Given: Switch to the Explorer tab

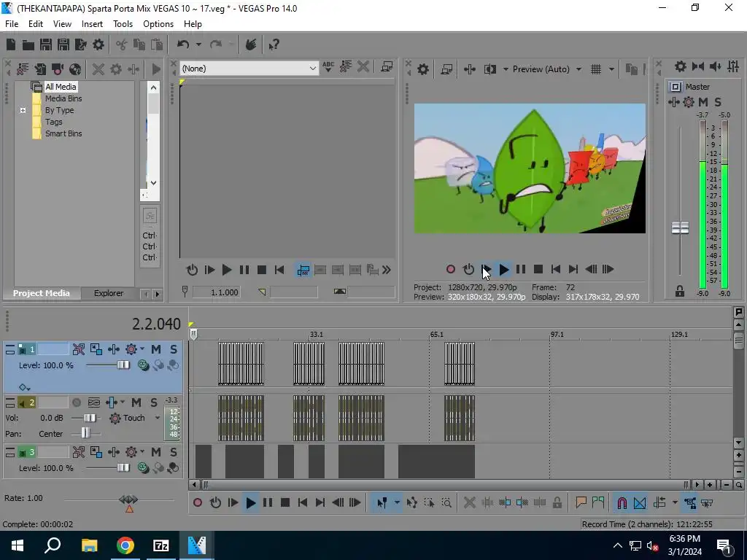Looking at the screenshot, I should pos(109,293).
